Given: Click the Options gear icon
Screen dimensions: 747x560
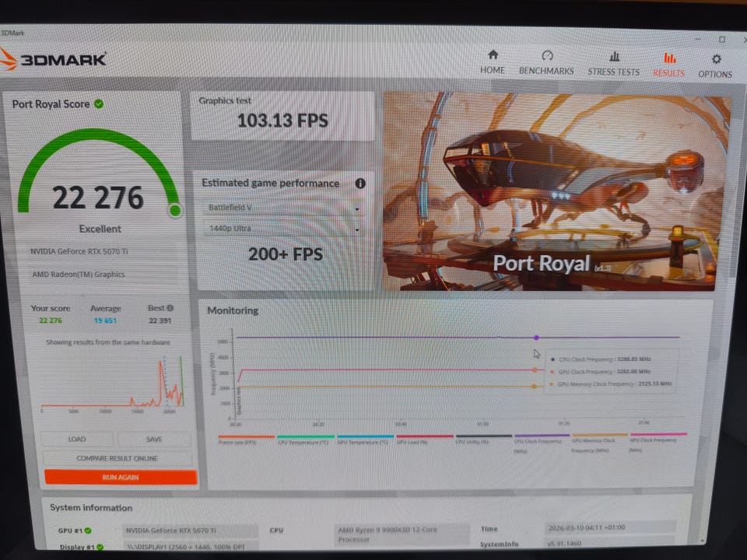Looking at the screenshot, I should (x=716, y=59).
